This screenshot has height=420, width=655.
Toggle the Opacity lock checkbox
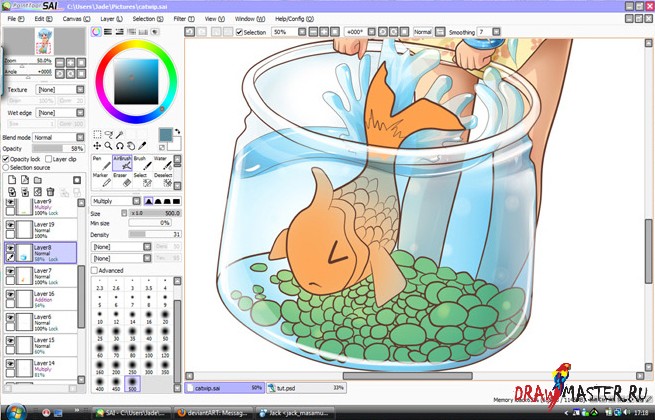tap(6, 159)
